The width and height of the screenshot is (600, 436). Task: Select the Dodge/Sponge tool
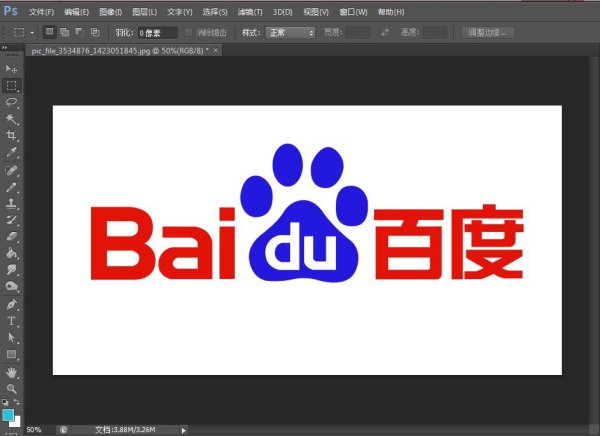coord(11,286)
